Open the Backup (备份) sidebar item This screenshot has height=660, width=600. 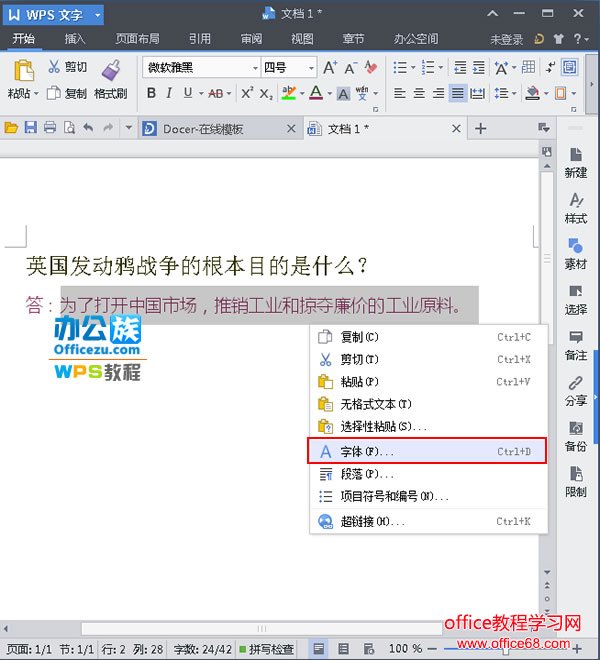pos(576,436)
